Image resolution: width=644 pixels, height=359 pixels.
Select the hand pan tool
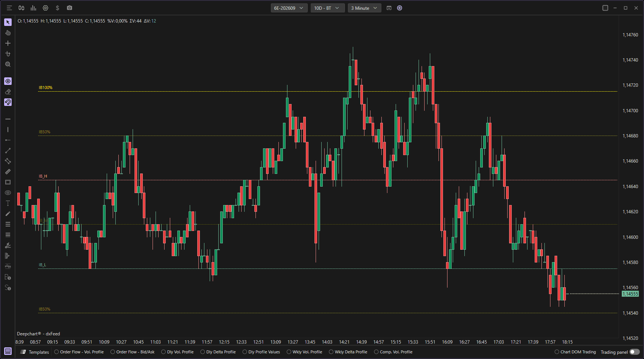(x=8, y=33)
